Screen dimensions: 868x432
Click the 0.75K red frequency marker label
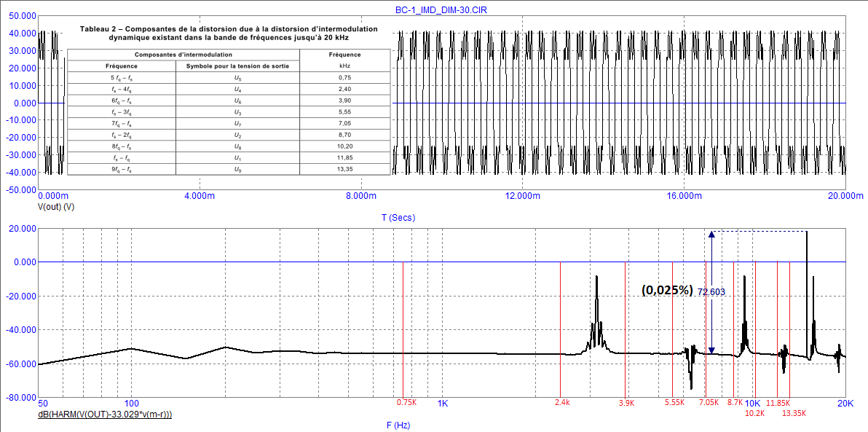coord(406,402)
